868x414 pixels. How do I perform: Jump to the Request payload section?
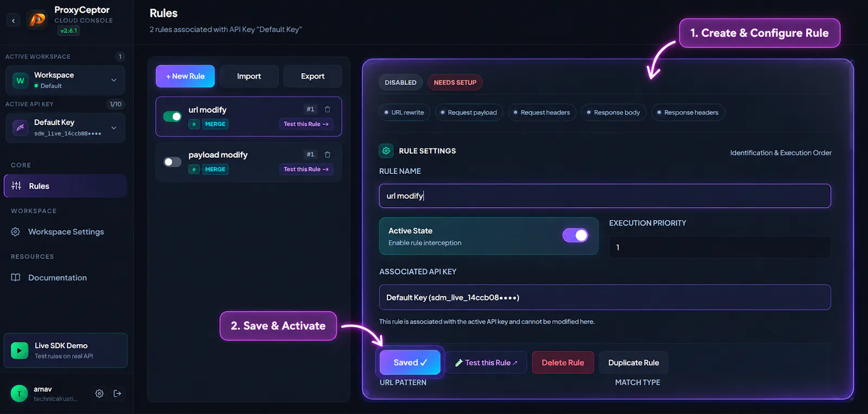[x=469, y=113]
